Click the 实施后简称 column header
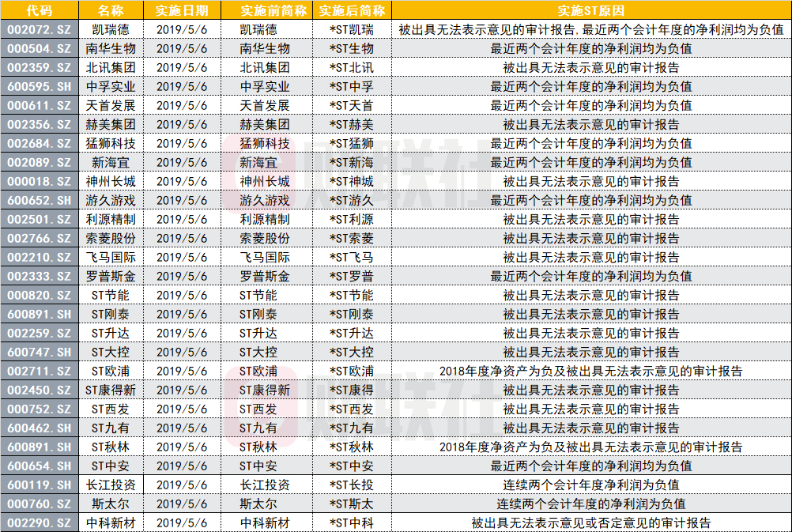Image resolution: width=792 pixels, height=532 pixels. tap(352, 10)
